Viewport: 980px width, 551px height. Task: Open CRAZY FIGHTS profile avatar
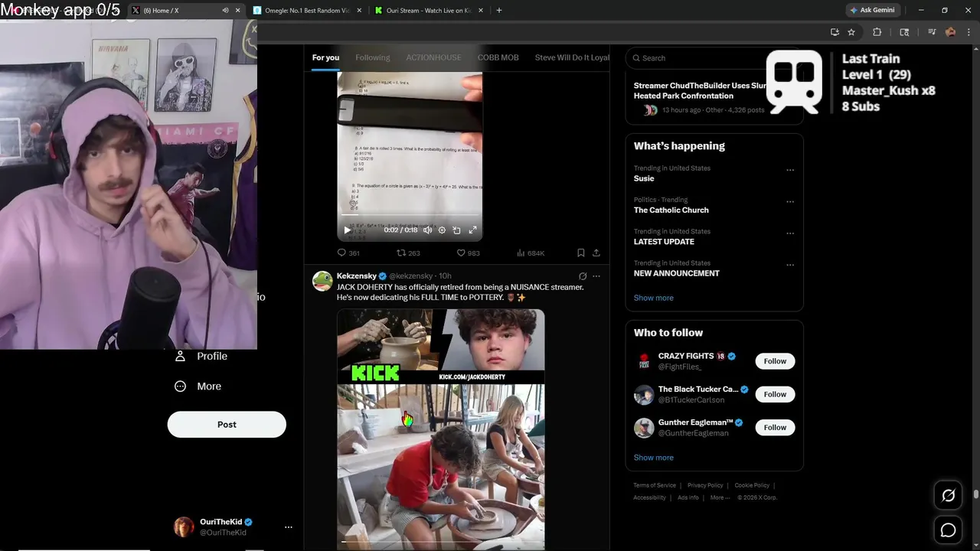pyautogui.click(x=644, y=361)
